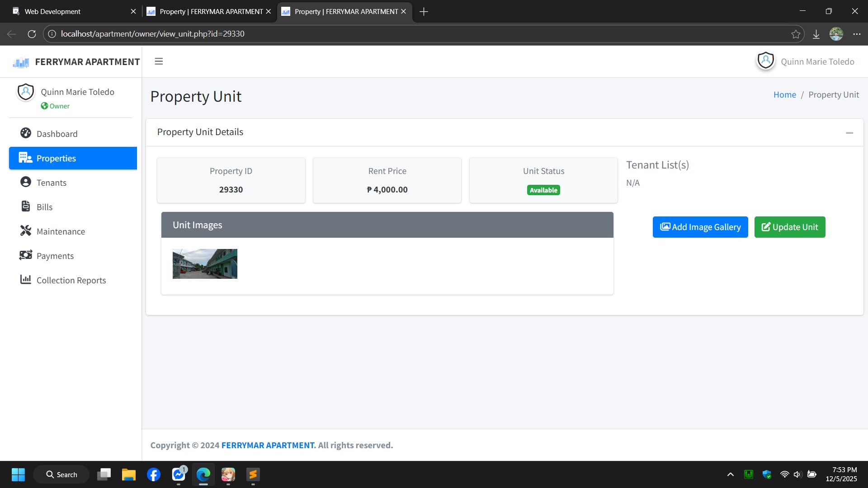Screen dimensions: 868x488
Task: Go to Bills section
Action: [44, 207]
